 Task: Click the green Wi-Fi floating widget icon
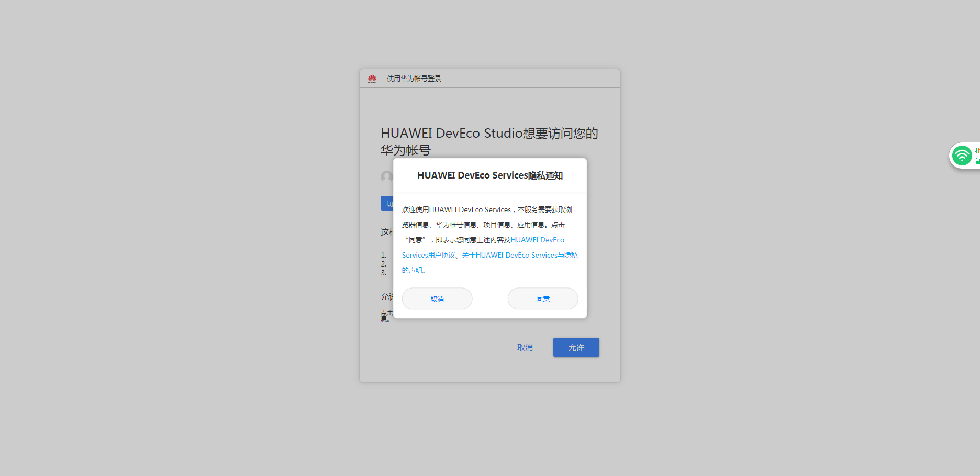tap(962, 156)
